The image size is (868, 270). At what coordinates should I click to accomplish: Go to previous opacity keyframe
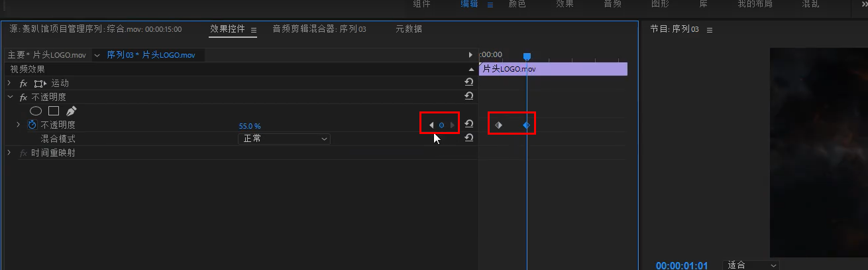coord(431,125)
